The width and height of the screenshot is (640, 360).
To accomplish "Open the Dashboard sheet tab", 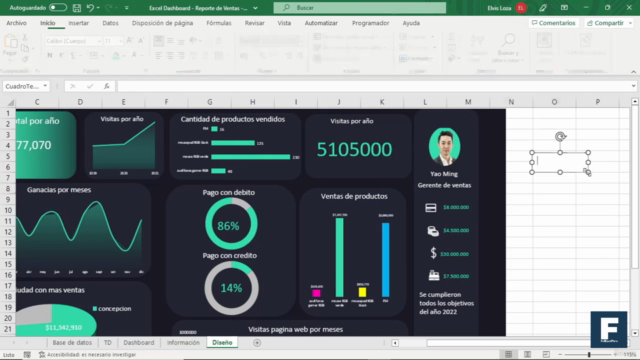I will tap(139, 343).
